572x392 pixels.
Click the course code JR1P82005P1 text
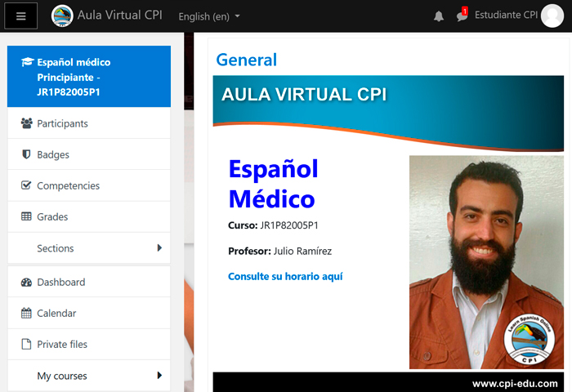(x=289, y=225)
